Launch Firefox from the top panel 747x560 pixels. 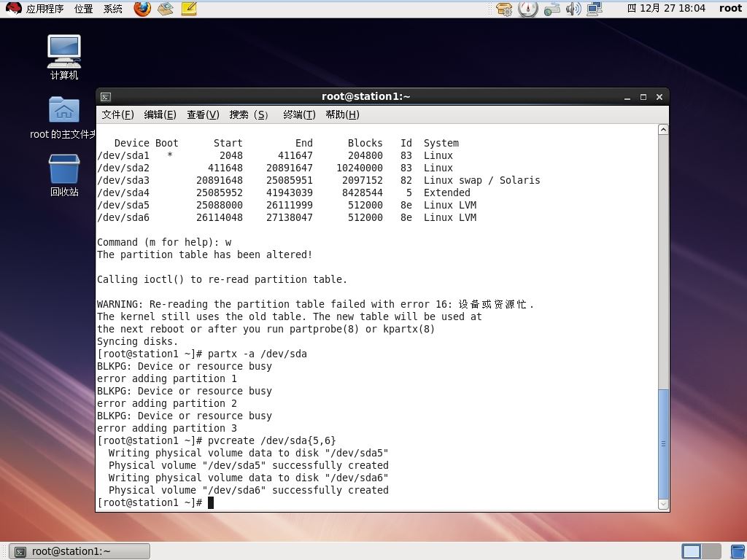(142, 9)
